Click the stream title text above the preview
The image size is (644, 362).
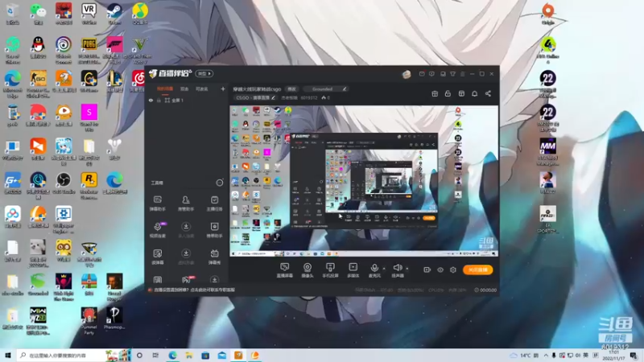pyautogui.click(x=257, y=88)
